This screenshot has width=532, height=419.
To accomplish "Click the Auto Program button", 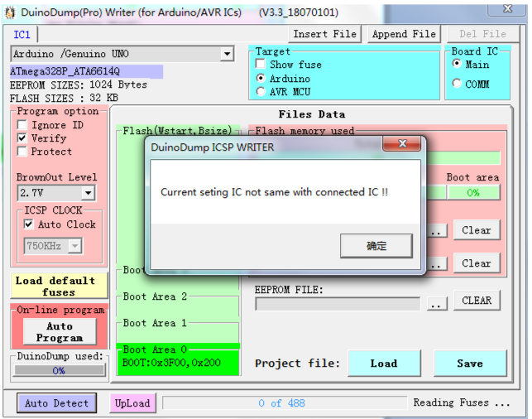I will click(60, 332).
